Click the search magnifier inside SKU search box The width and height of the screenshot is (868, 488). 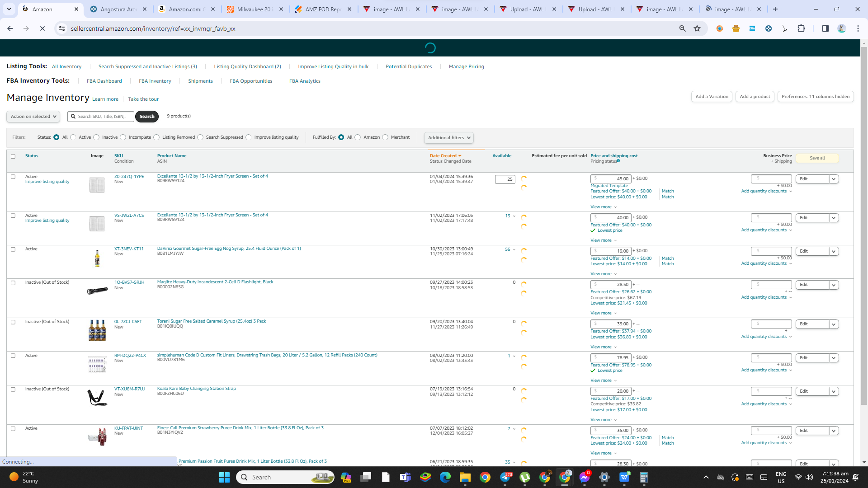pos(73,117)
